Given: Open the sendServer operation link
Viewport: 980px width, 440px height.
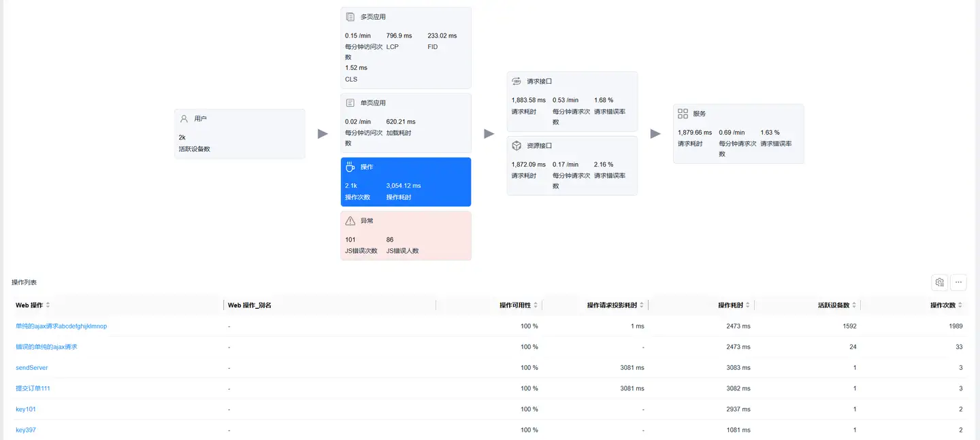Looking at the screenshot, I should (x=32, y=368).
